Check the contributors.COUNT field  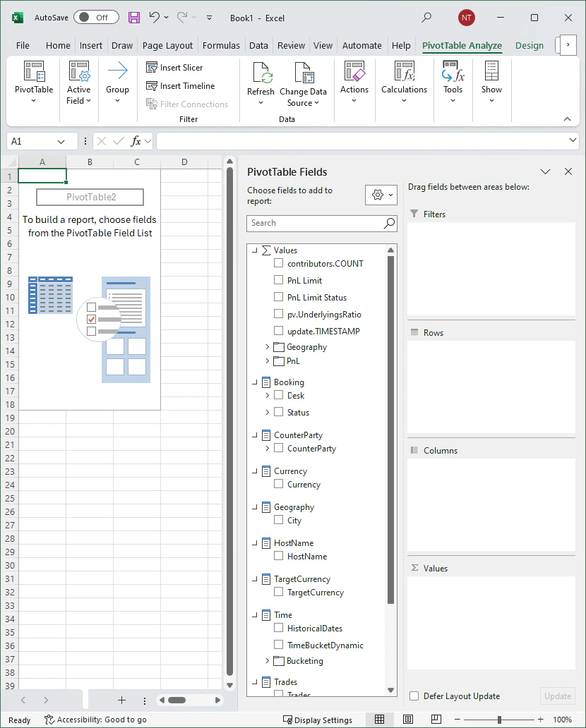point(278,263)
